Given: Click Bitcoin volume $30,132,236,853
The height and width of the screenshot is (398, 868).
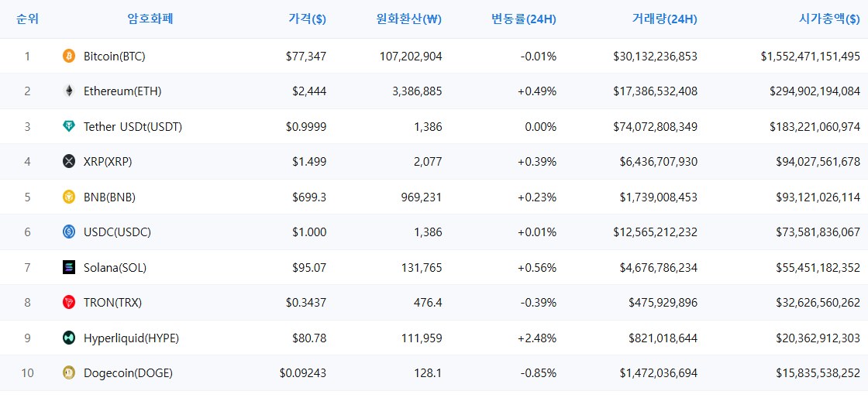Looking at the screenshot, I should [656, 56].
